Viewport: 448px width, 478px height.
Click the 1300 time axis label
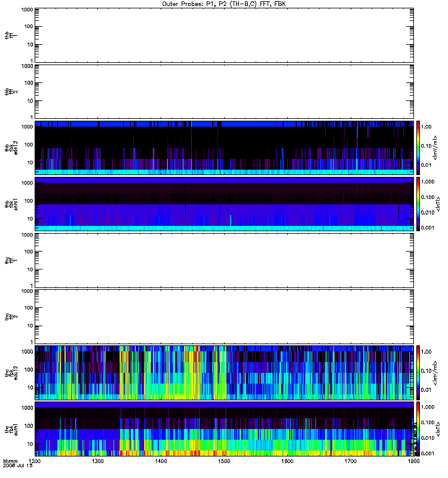98,461
